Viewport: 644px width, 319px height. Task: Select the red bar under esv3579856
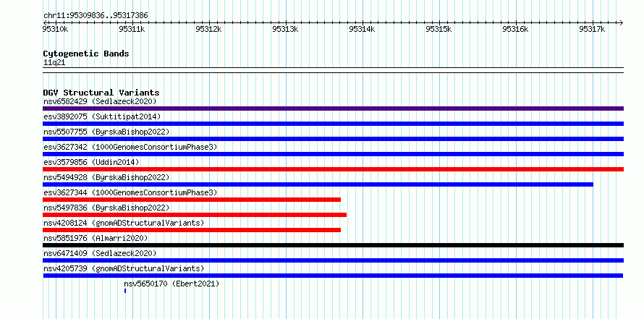coord(333,169)
